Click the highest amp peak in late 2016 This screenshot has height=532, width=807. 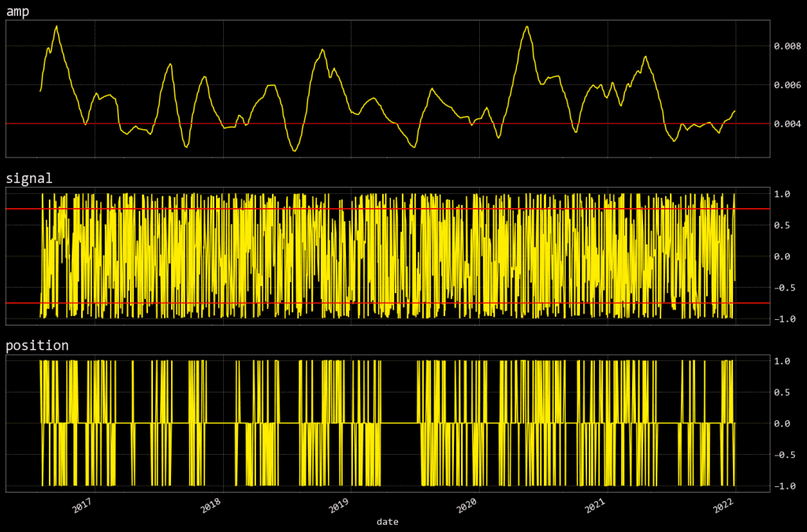57,26
